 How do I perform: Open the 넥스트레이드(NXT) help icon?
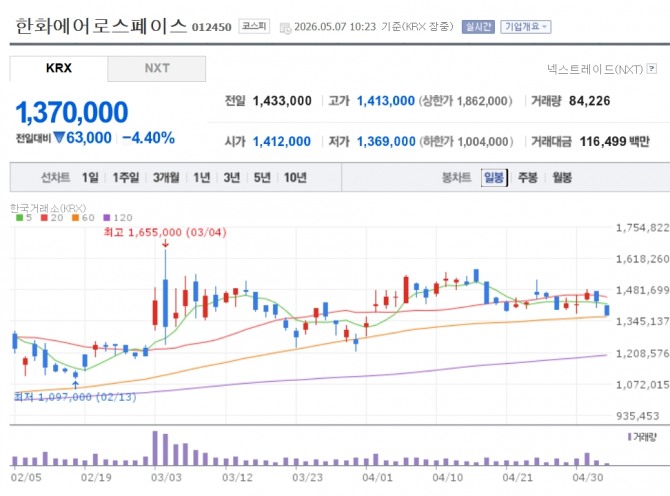click(x=652, y=68)
